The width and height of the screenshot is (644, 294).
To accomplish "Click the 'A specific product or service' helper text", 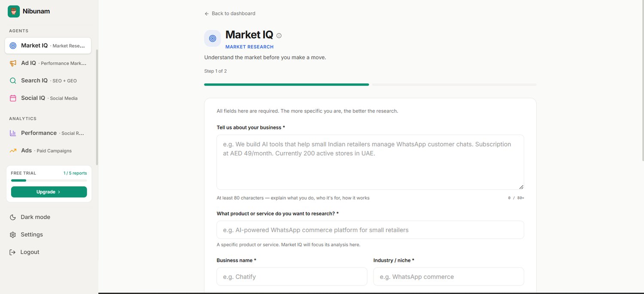I will tap(289, 245).
